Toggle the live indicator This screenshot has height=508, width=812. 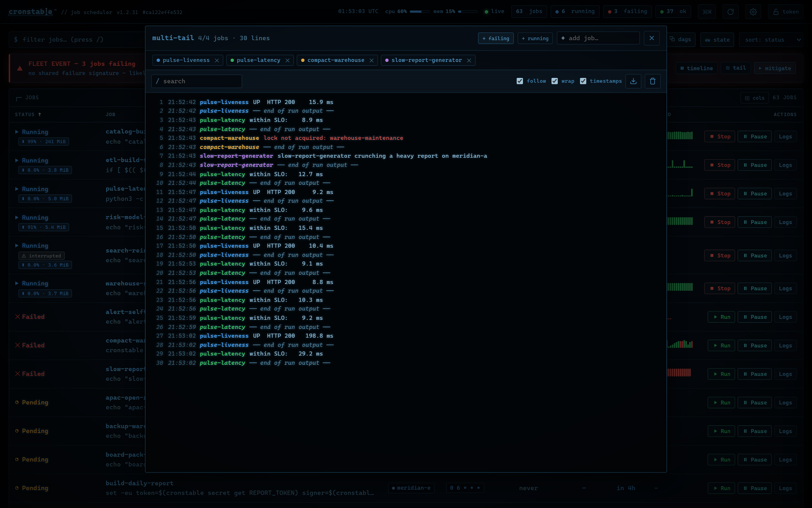coord(494,11)
